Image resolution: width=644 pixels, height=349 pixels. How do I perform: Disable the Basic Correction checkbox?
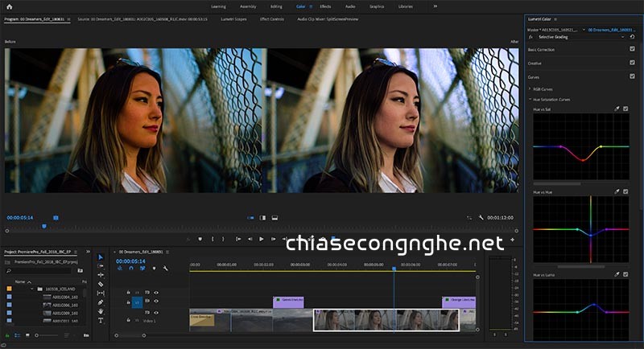point(632,49)
